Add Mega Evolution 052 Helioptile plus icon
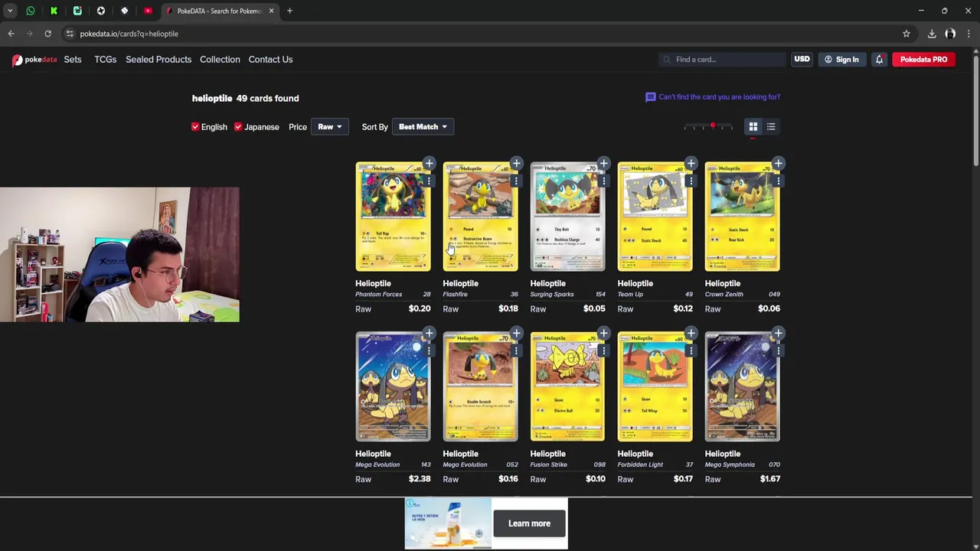This screenshot has width=980, height=551. point(516,333)
